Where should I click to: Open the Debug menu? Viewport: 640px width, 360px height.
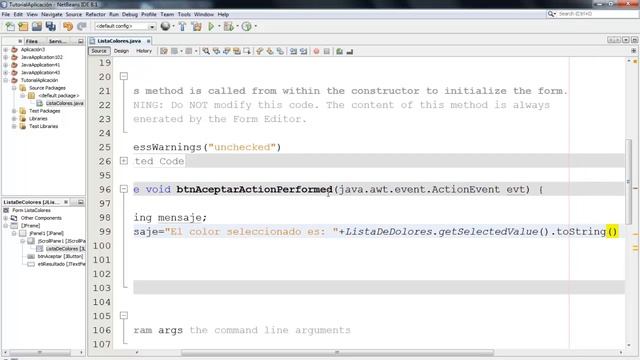coord(130,14)
